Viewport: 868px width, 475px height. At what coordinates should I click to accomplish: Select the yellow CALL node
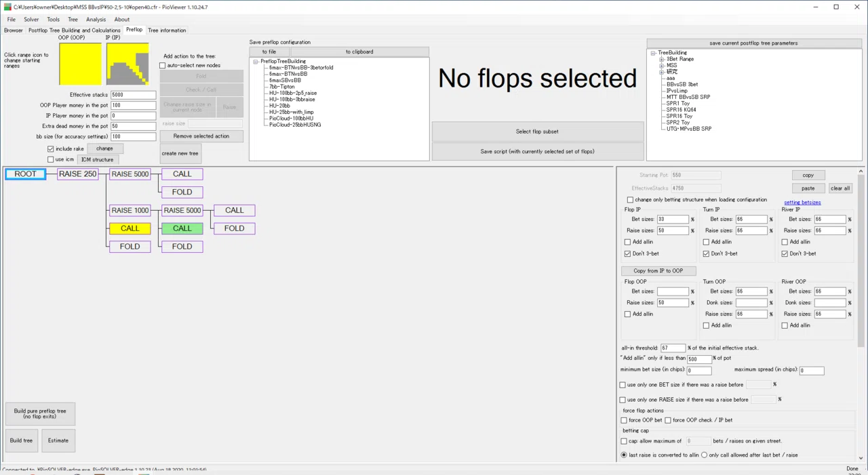[130, 228]
